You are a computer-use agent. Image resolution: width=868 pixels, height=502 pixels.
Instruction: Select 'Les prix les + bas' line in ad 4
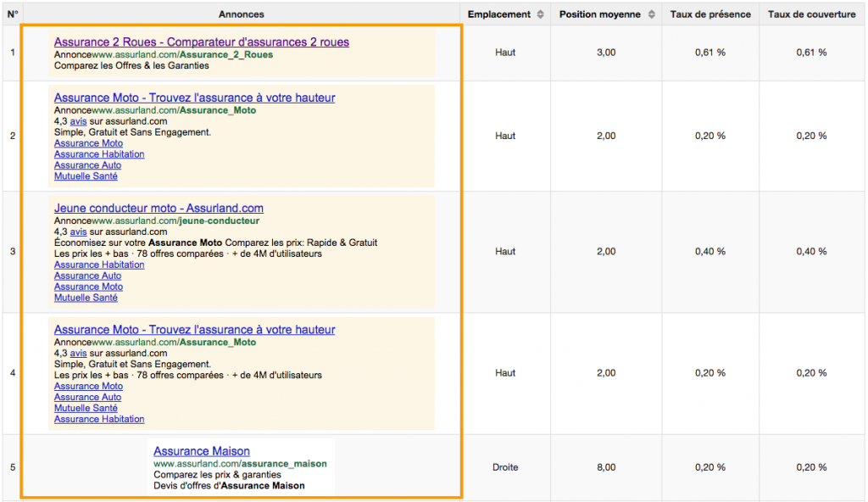[x=187, y=375]
